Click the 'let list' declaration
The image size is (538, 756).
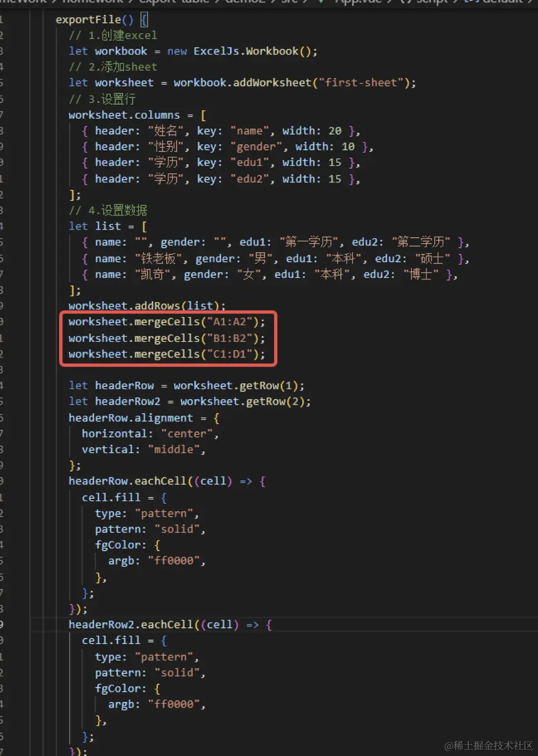(x=95, y=227)
